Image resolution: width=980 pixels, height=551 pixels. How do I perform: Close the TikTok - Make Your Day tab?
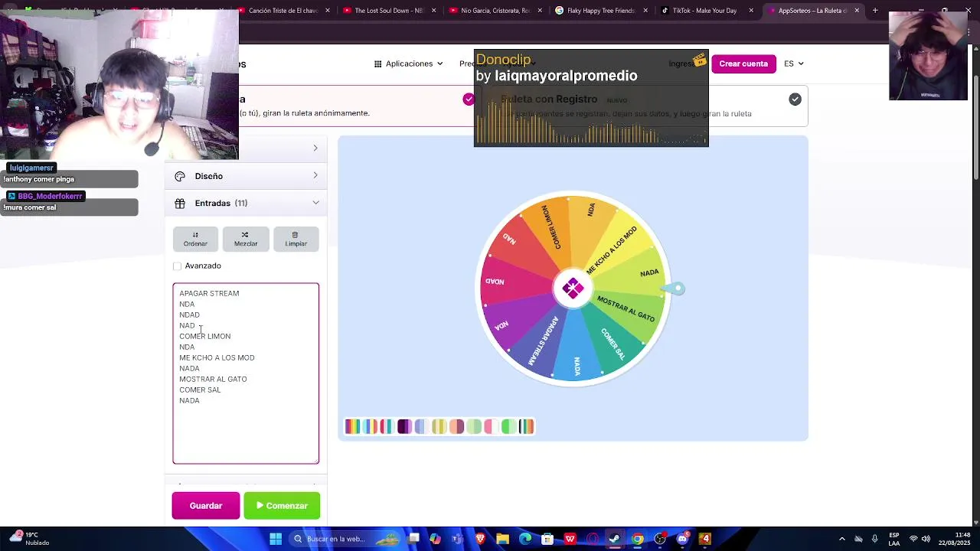click(751, 11)
